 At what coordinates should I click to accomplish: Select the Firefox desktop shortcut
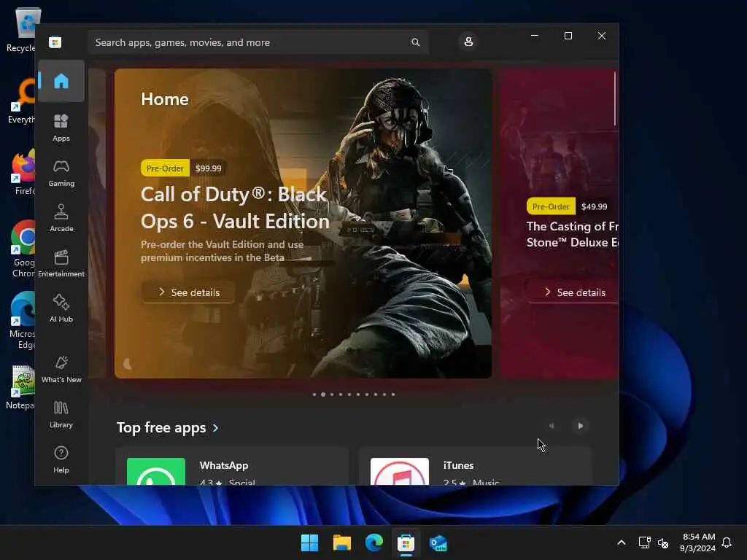(x=23, y=172)
